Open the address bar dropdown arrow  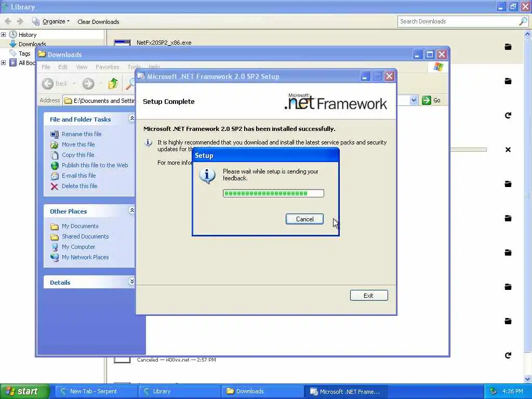tap(414, 100)
